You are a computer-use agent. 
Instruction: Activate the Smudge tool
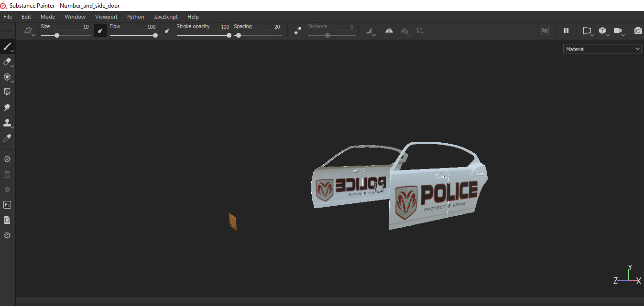point(7,107)
